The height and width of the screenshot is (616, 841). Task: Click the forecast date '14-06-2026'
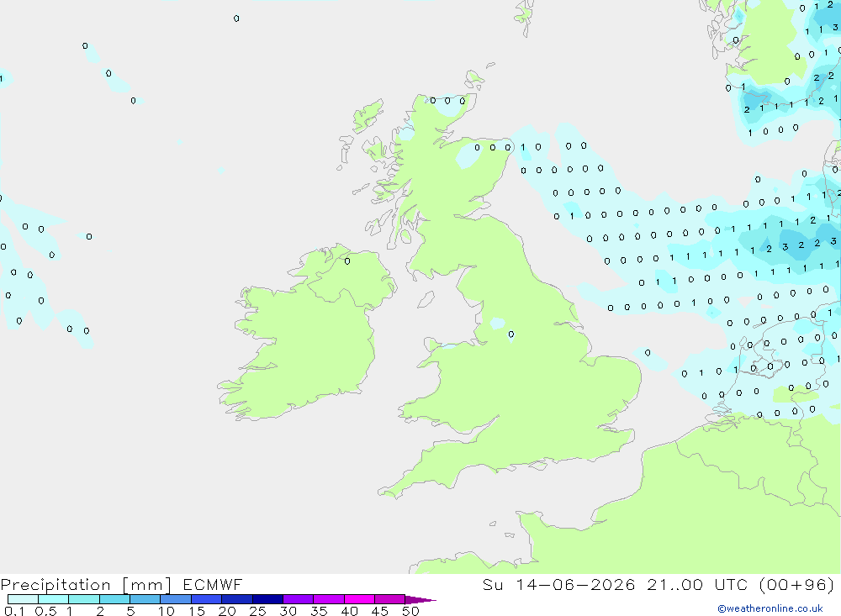pos(575,584)
